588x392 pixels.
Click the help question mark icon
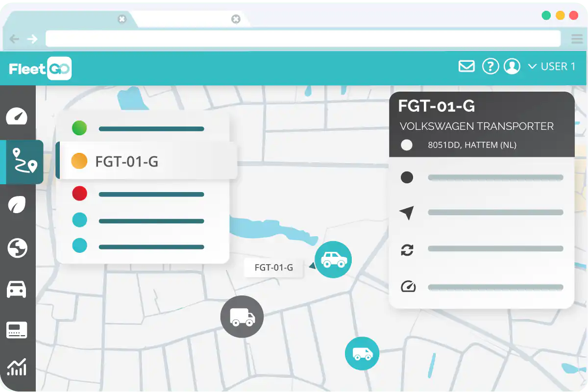(x=490, y=66)
